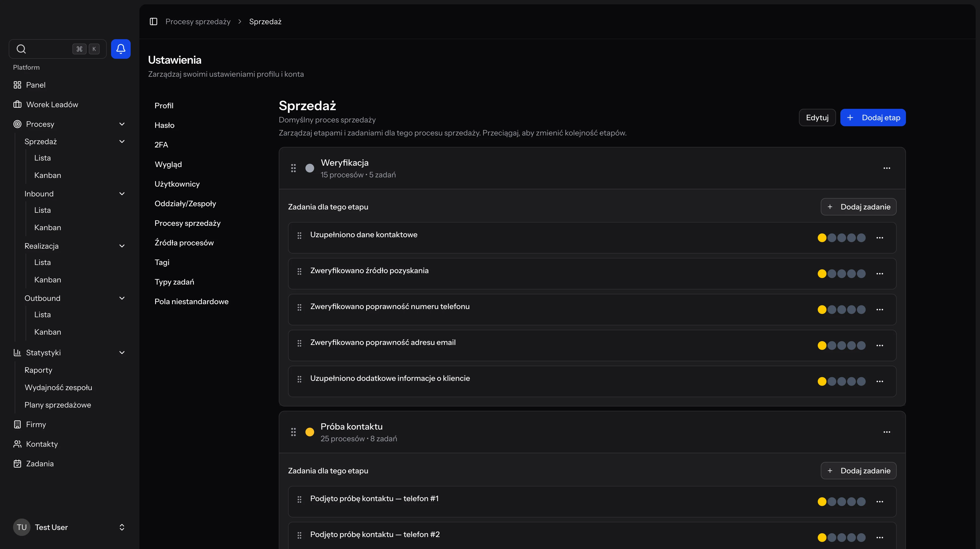The height and width of the screenshot is (549, 980).
Task: Open three-dots menu for Zweryfikowano źródło pozyskania
Action: tap(880, 274)
